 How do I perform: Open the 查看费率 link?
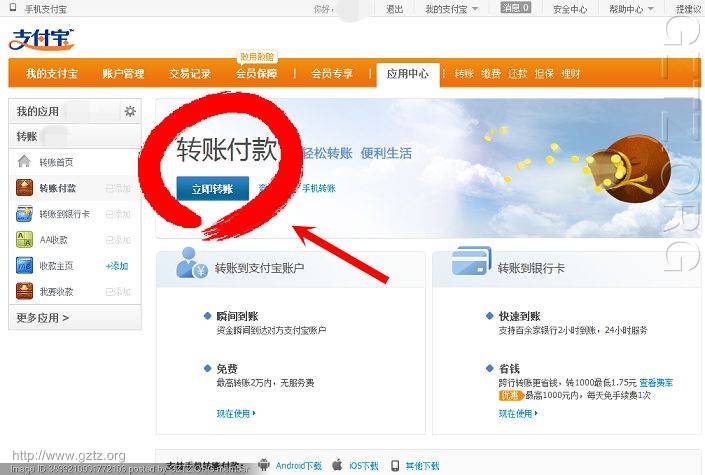coord(656,383)
